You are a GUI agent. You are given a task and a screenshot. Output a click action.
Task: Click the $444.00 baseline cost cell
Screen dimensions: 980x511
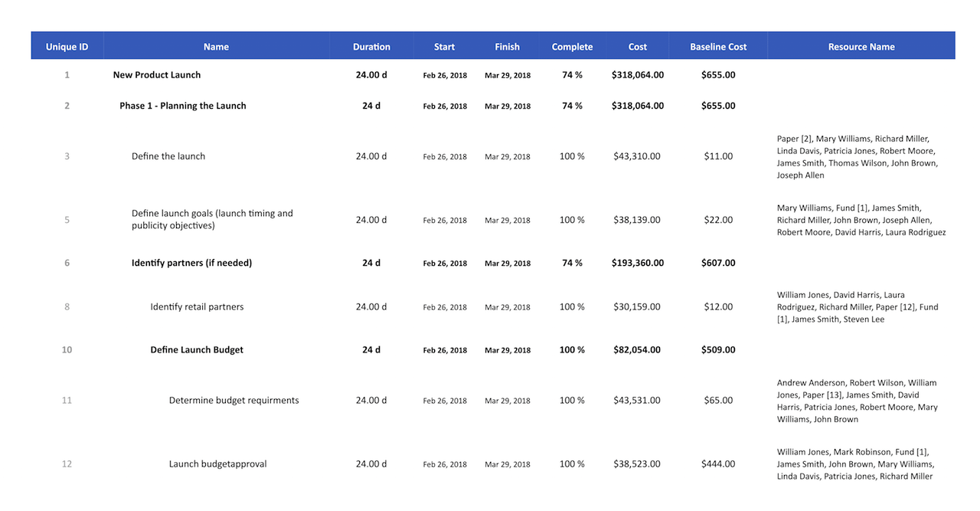click(x=718, y=464)
